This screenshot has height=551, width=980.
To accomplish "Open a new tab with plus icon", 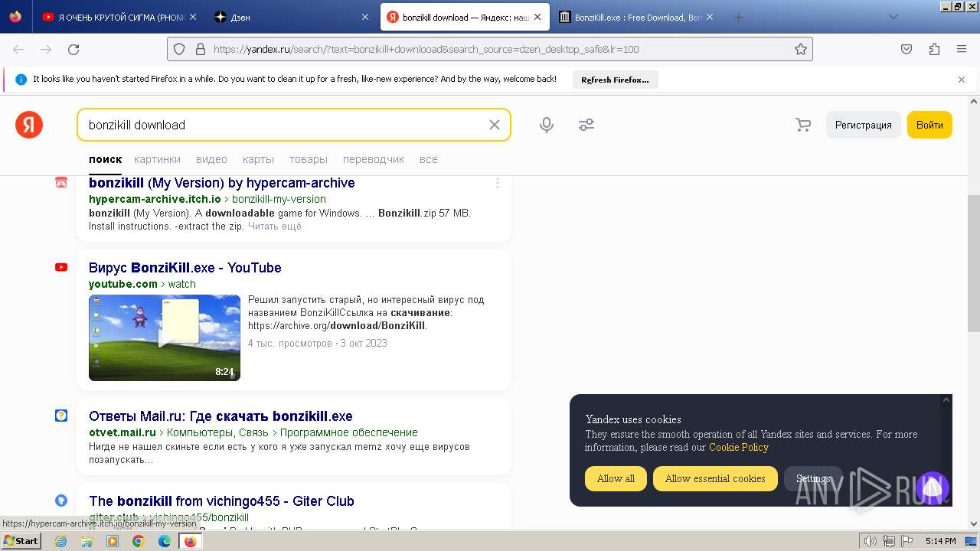I will pos(738,17).
